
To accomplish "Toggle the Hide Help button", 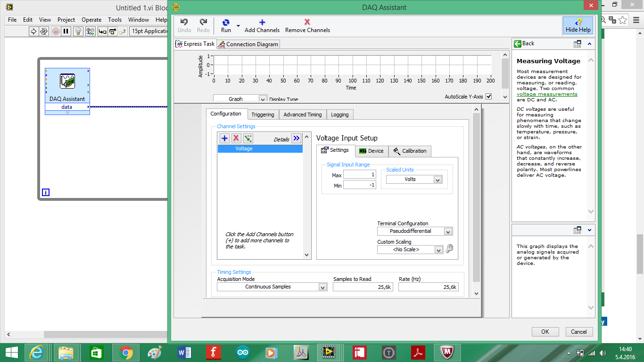I will [578, 25].
